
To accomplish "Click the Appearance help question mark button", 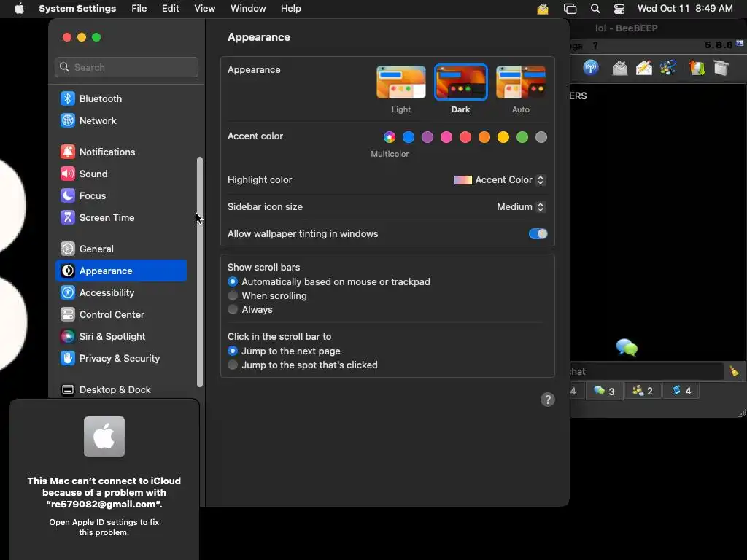I will [547, 400].
